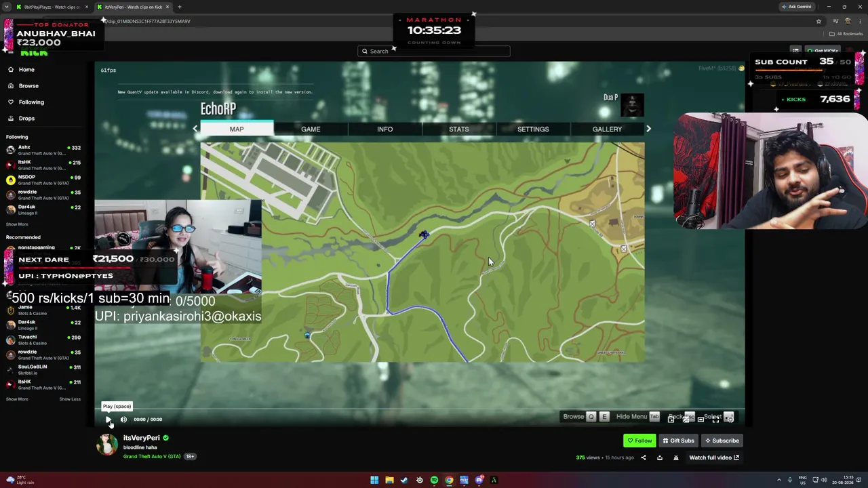Open Tuvachi channel in Recommended list
This screenshot has height=488, width=868.
[x=44, y=340]
